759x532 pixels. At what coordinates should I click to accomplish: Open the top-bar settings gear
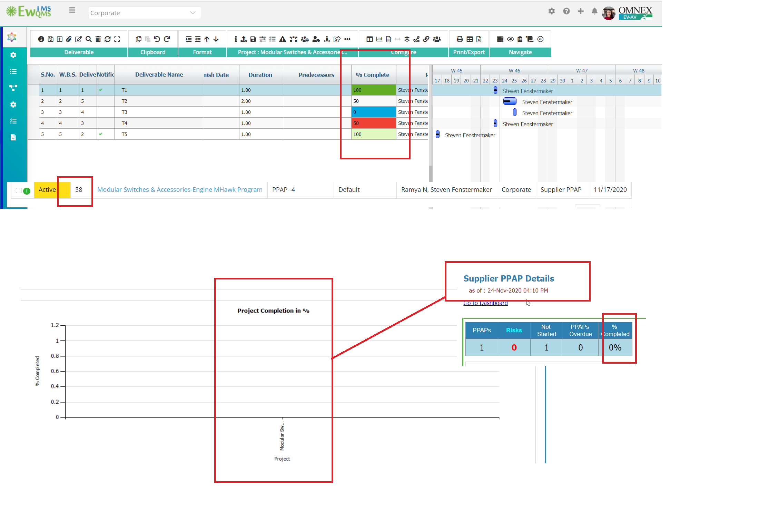pos(552,11)
